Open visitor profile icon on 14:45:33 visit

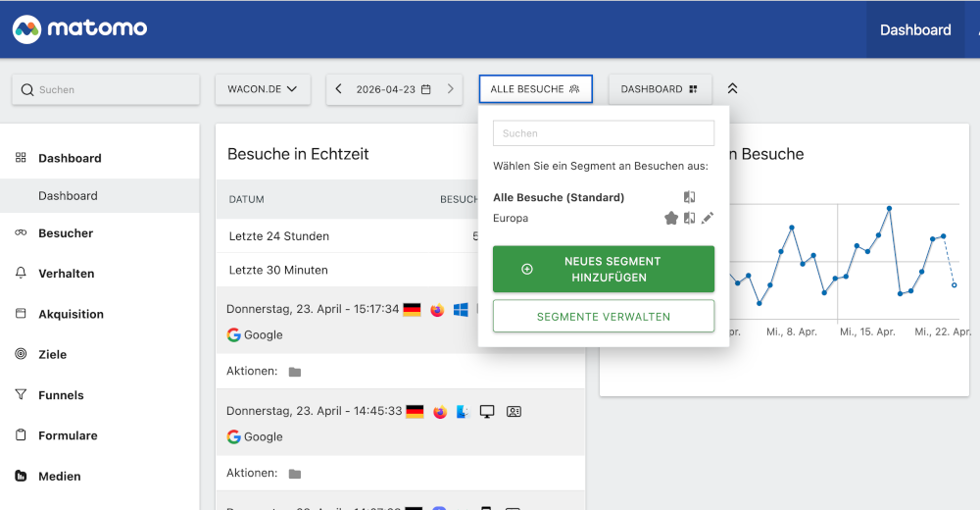point(514,411)
